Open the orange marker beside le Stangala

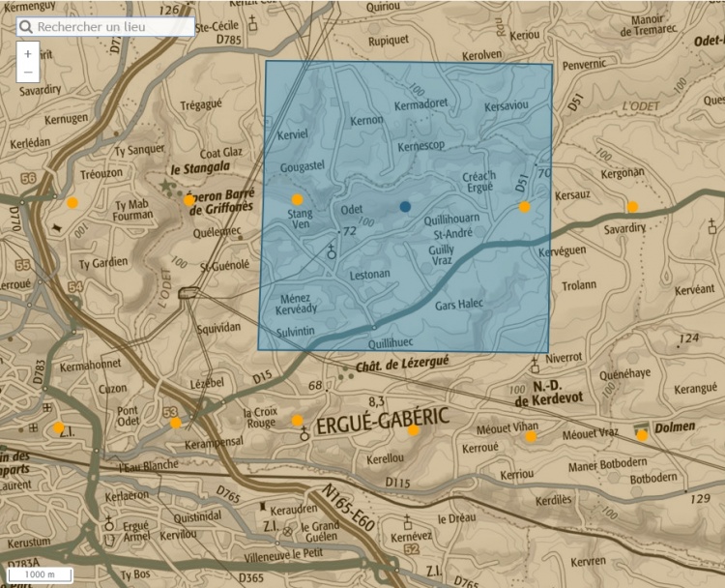click(x=189, y=200)
